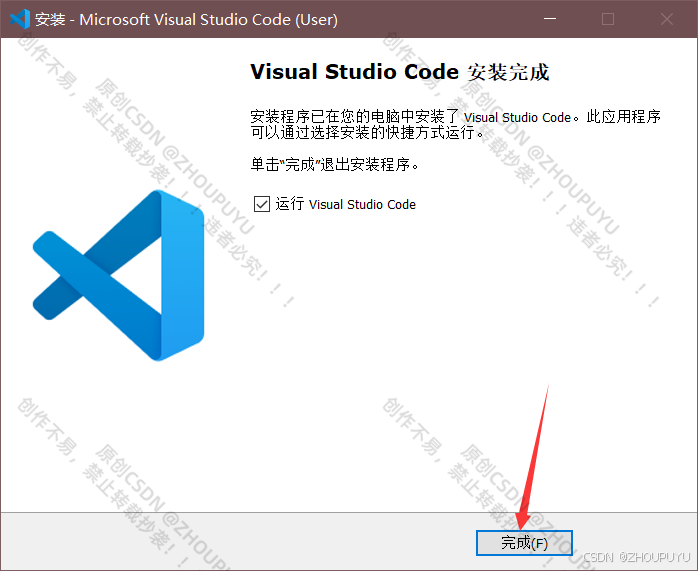Image resolution: width=698 pixels, height=571 pixels.
Task: Click the 完成(F) finish button
Action: point(524,543)
